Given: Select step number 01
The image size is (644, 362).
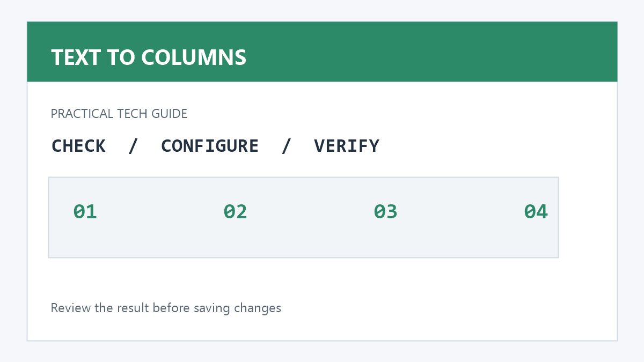Looking at the screenshot, I should coord(85,212).
